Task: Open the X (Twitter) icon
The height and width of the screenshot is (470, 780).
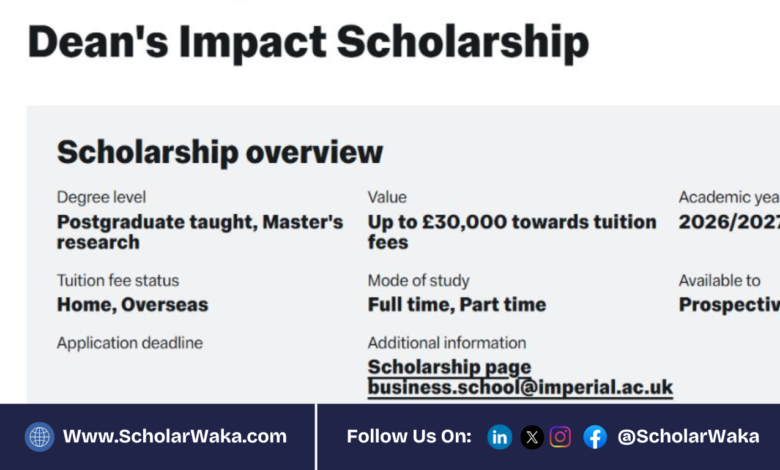Action: [532, 437]
